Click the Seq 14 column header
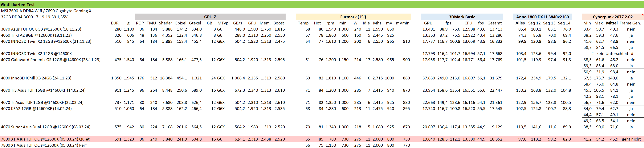The width and height of the screenshot is (644, 148). pos(564,23)
